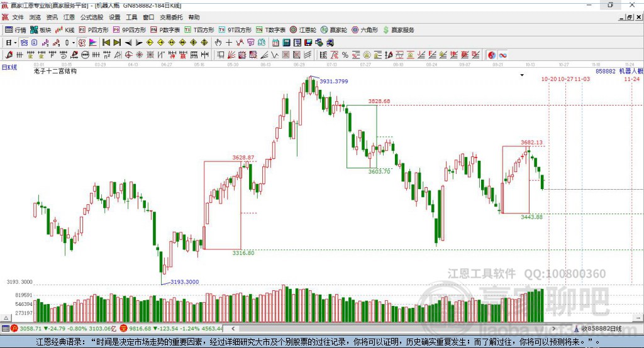
Task: Click the 沪 index status icon
Action: pos(14,329)
